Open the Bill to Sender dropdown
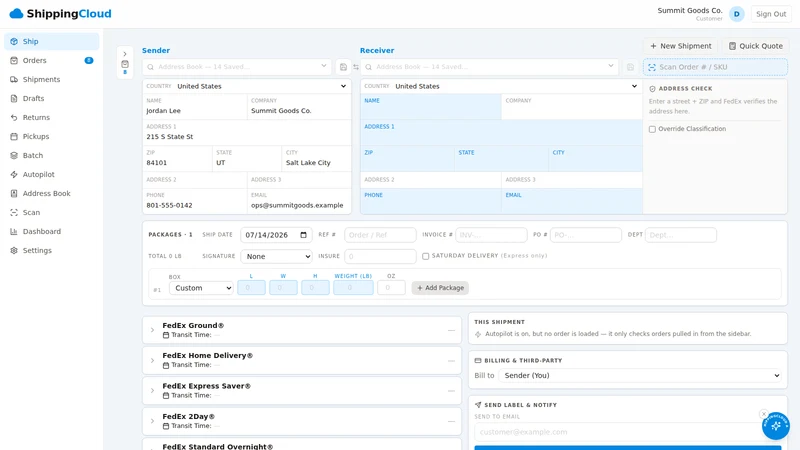The image size is (800, 450). (640, 376)
